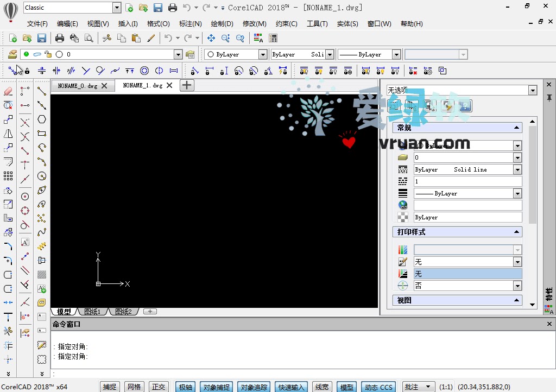
Task: Select the Line draw tool
Action: coord(42,91)
